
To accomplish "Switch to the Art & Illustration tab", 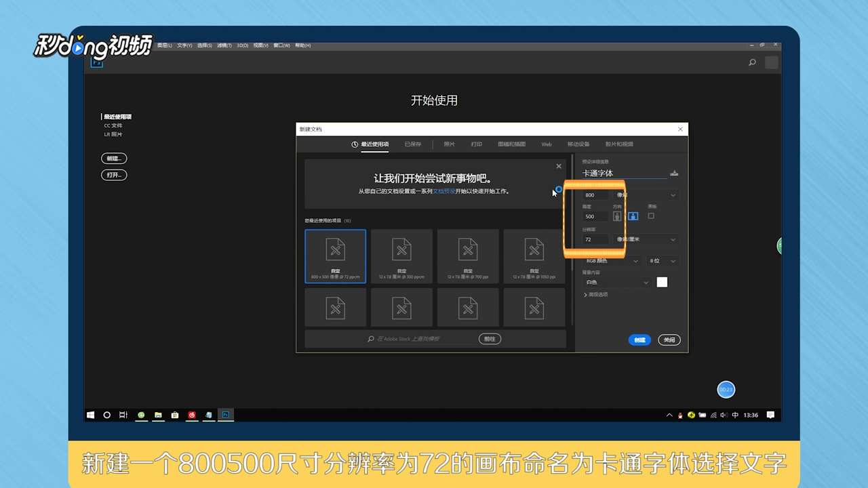I will tap(512, 144).
